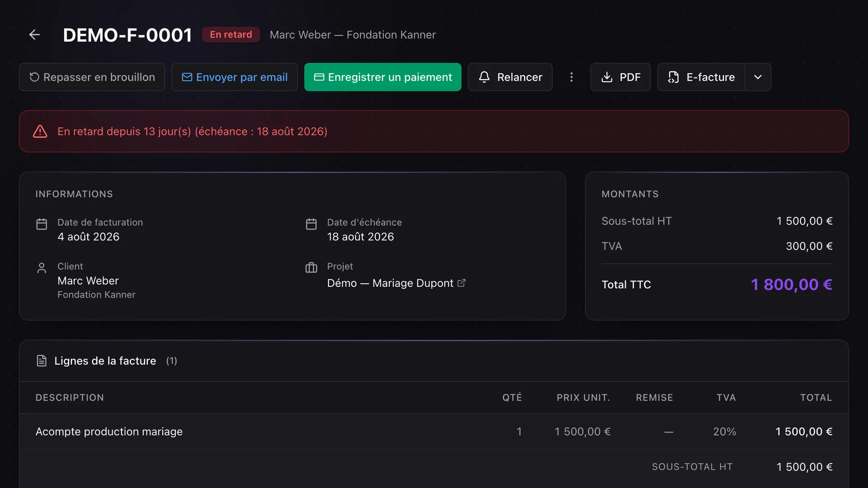Send invoice with Envoyer par email
Viewport: 868px width, 488px height.
tap(234, 77)
